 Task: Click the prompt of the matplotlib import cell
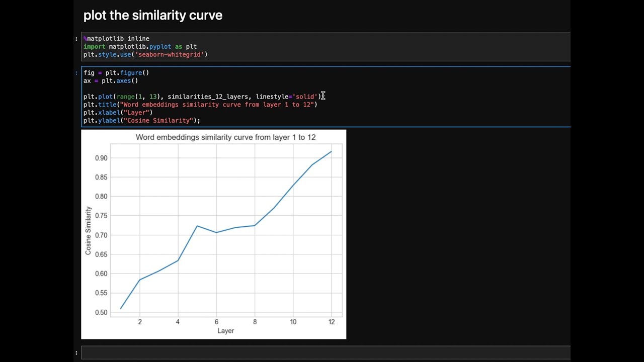point(76,39)
